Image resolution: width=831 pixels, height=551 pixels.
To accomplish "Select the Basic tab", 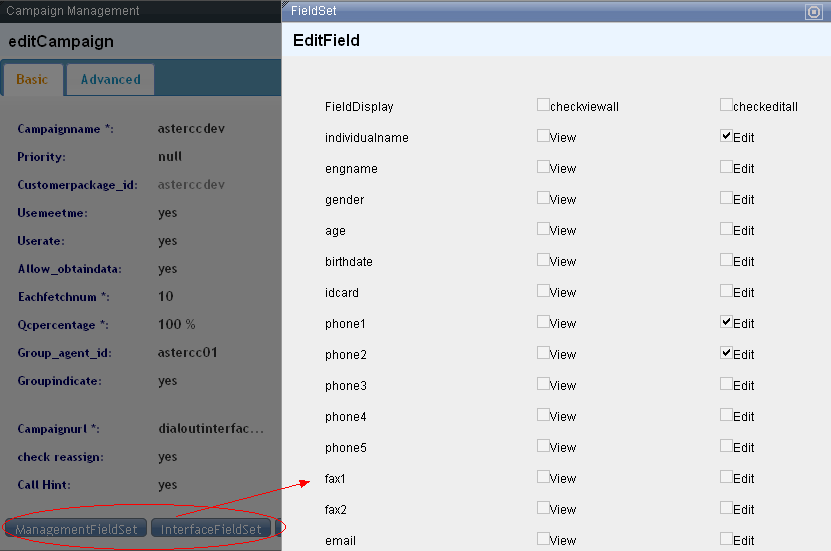I will 32,80.
